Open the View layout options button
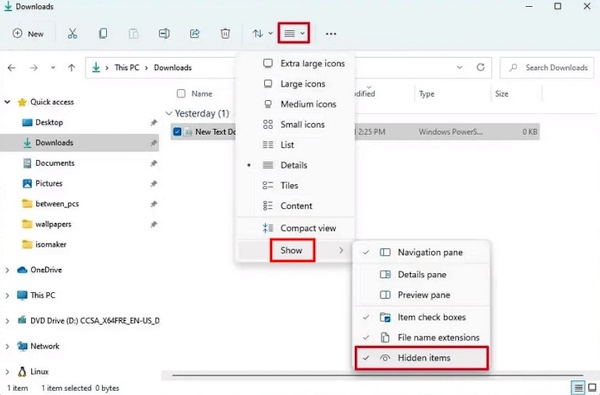 (x=293, y=33)
